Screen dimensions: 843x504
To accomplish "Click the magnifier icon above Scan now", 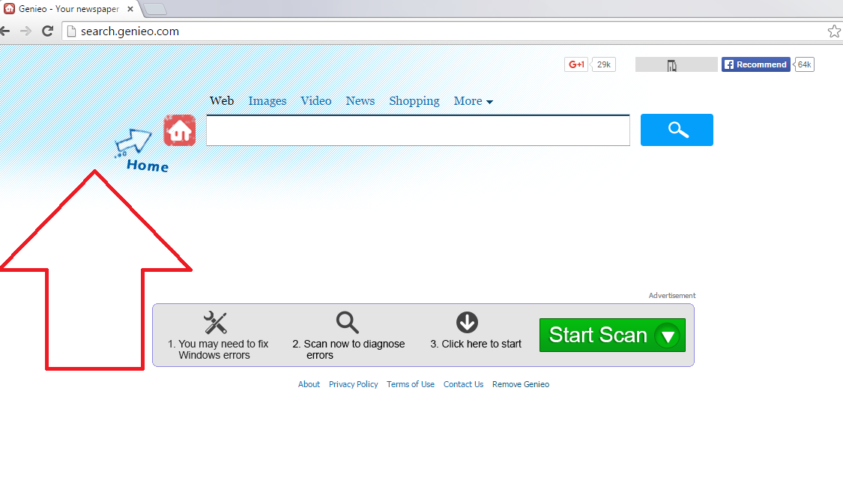I will pyautogui.click(x=347, y=322).
